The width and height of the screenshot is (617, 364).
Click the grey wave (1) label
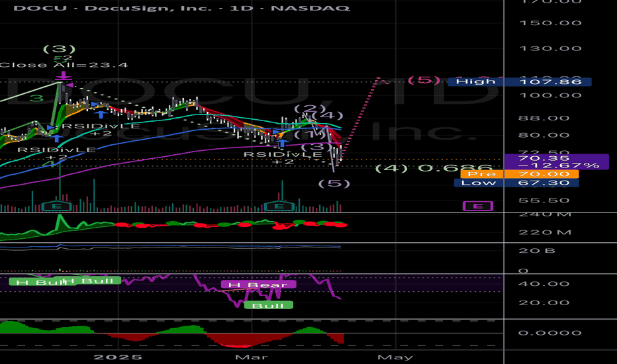coord(310,134)
